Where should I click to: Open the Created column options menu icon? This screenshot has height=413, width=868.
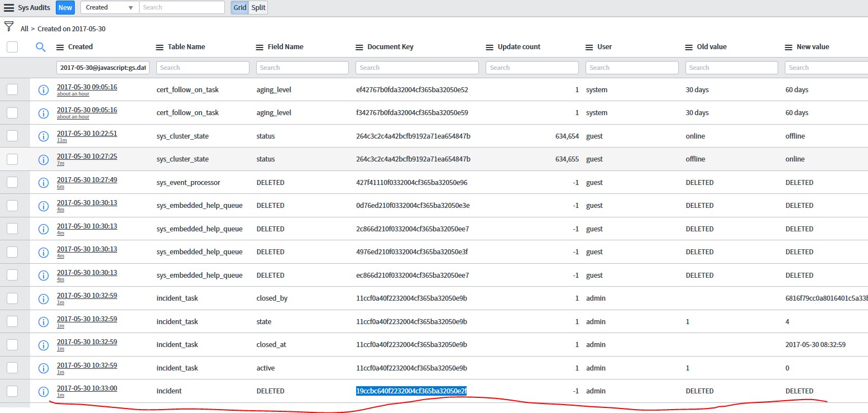point(60,47)
